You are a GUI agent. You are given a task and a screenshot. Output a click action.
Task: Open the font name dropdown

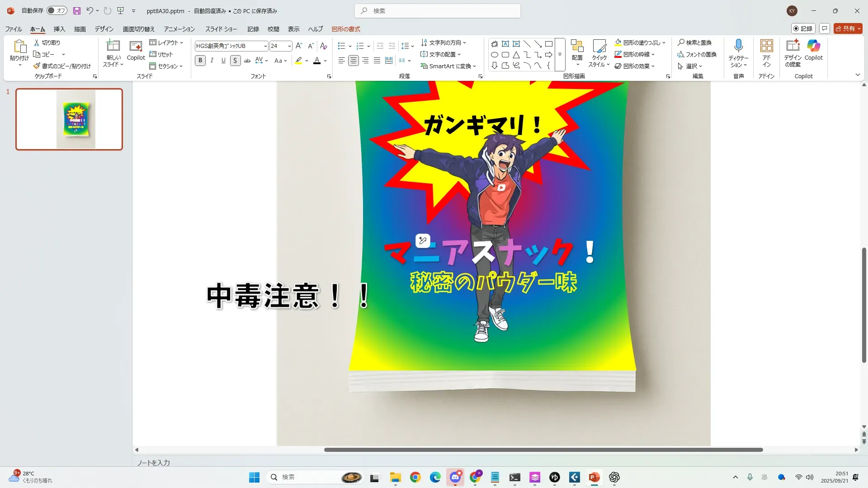click(265, 46)
